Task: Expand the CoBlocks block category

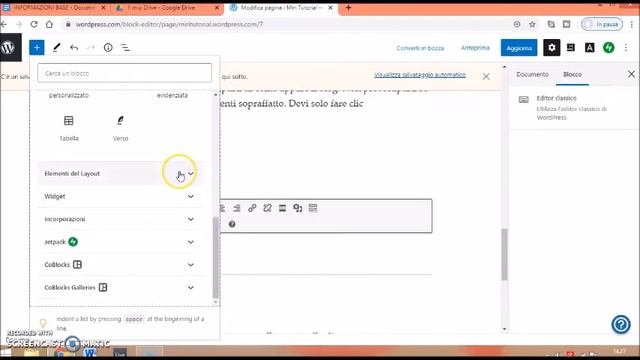Action: [x=121, y=265]
